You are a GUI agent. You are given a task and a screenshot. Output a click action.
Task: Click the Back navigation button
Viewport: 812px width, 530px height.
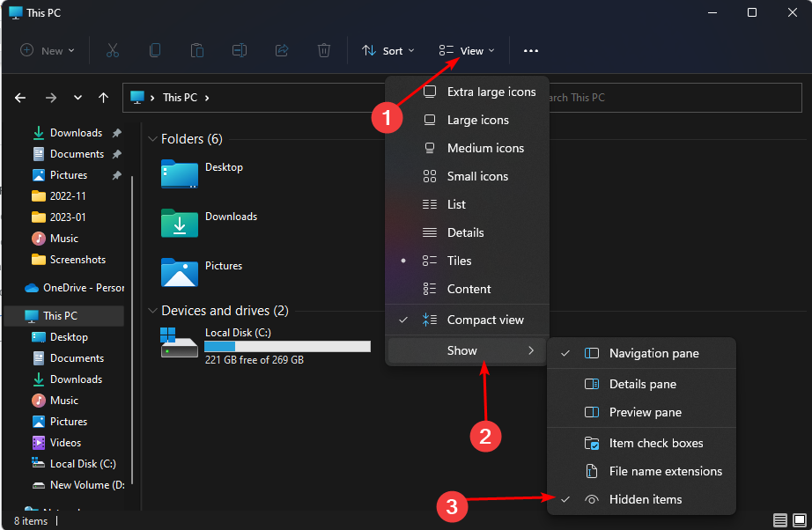click(x=19, y=97)
